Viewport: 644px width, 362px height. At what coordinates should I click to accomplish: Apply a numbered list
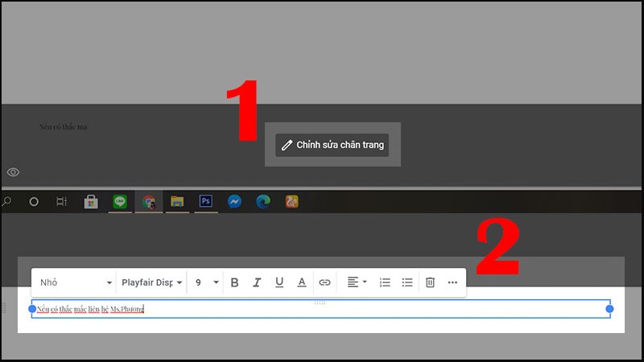coord(385,282)
